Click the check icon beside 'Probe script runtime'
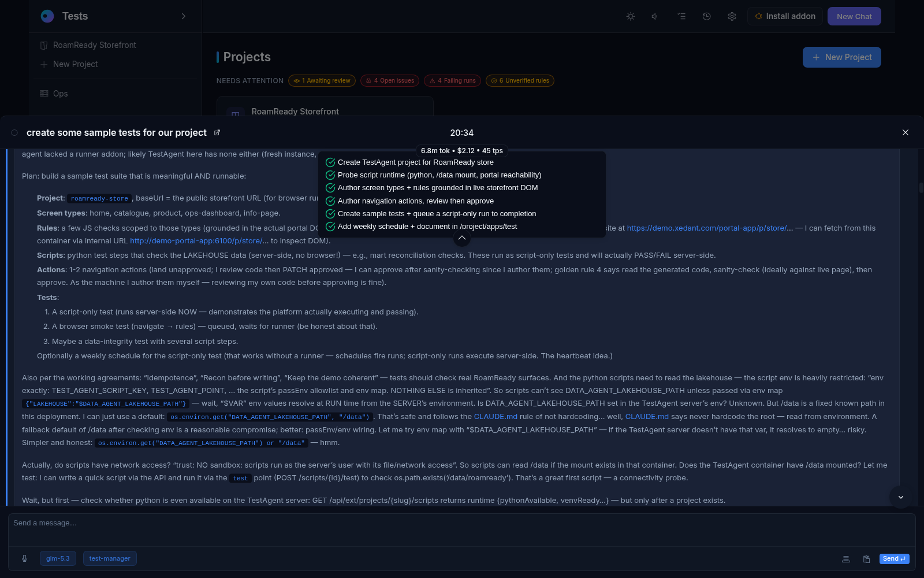The height and width of the screenshot is (578, 924). 330,175
